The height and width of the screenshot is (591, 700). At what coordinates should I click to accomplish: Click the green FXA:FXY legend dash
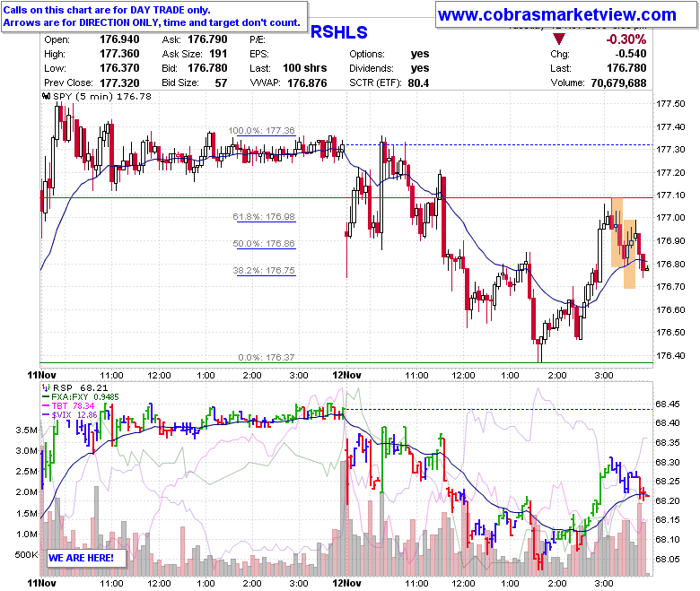[46, 397]
